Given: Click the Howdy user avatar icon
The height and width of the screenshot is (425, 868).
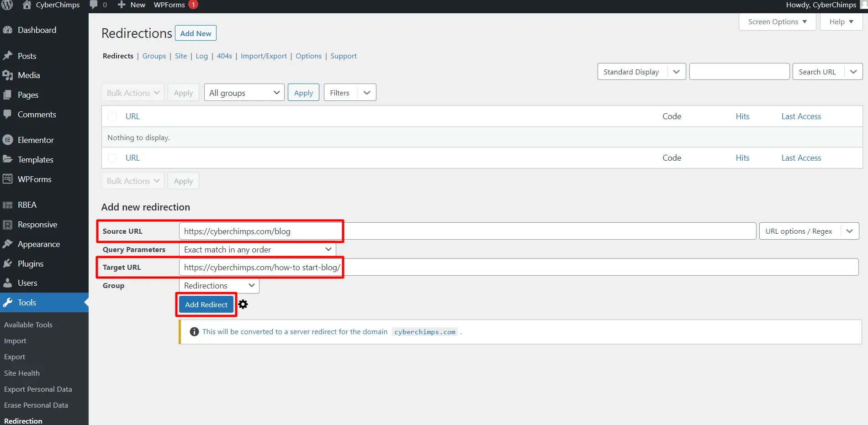Looking at the screenshot, I should (x=863, y=5).
